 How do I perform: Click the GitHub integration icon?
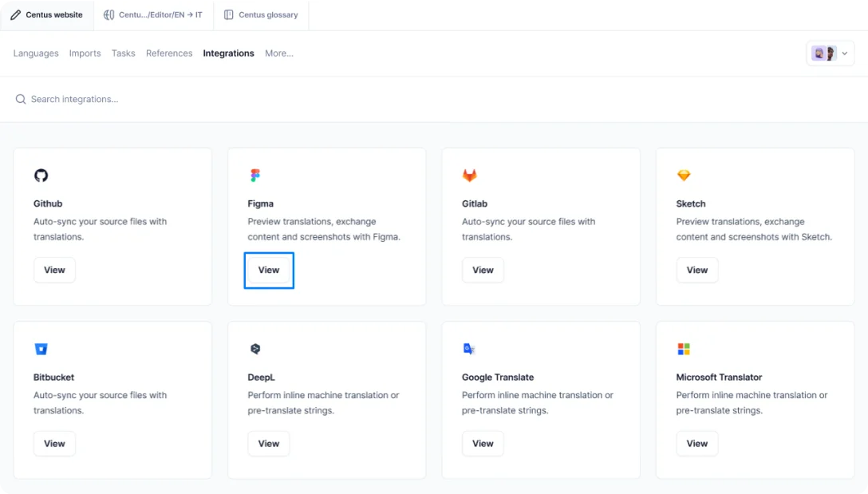(x=41, y=175)
